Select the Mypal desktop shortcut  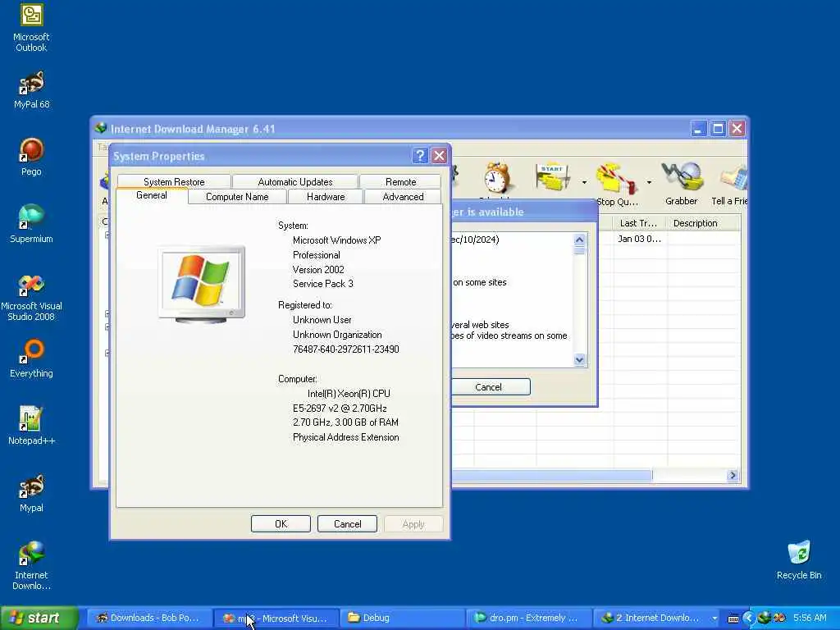[31, 493]
